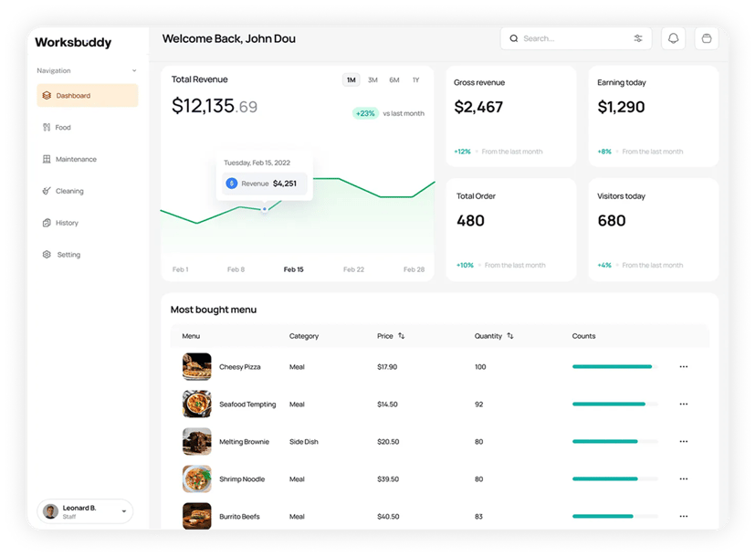Open the wallet icon button
Image resolution: width=756 pixels, height=557 pixels.
(707, 38)
